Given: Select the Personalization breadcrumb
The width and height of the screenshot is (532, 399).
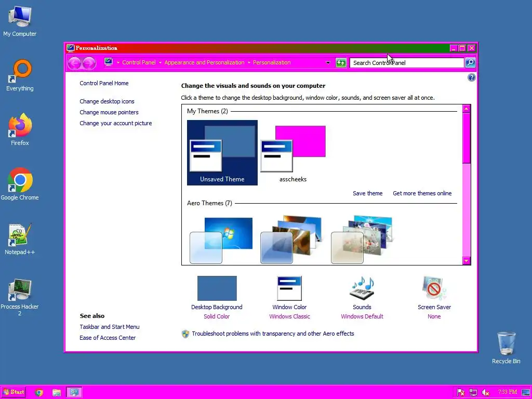Looking at the screenshot, I should tap(272, 62).
